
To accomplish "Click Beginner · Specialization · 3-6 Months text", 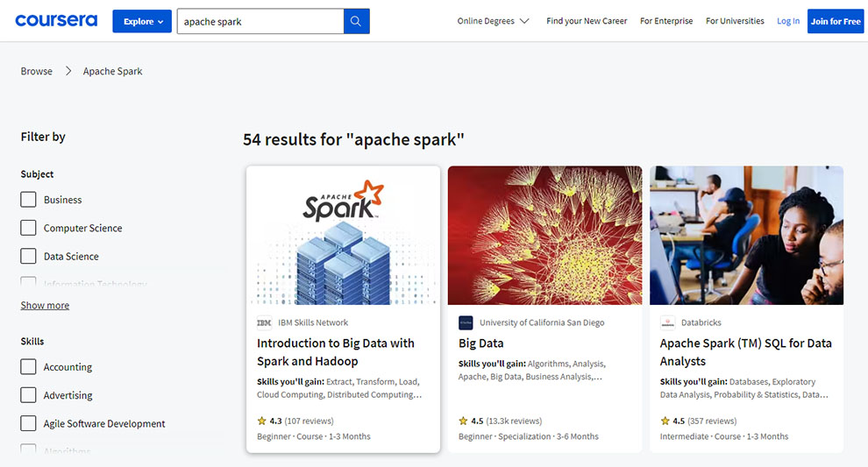I will [x=529, y=436].
